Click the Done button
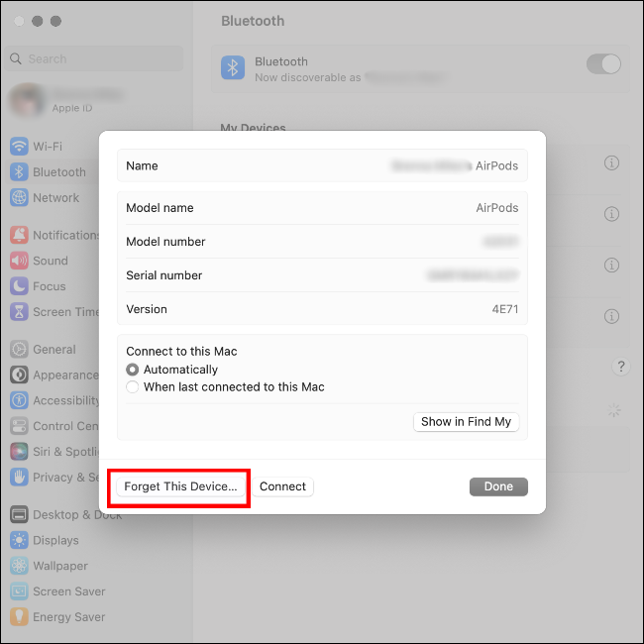 pyautogui.click(x=498, y=486)
